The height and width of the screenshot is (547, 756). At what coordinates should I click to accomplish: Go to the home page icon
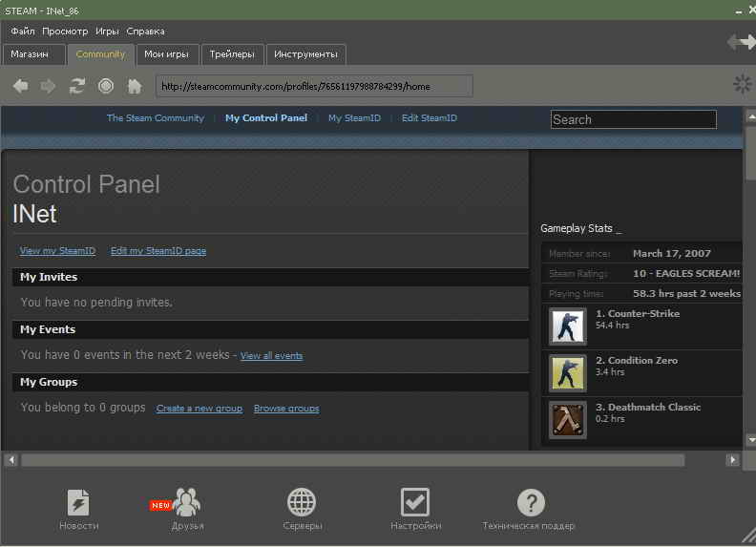pyautogui.click(x=135, y=86)
